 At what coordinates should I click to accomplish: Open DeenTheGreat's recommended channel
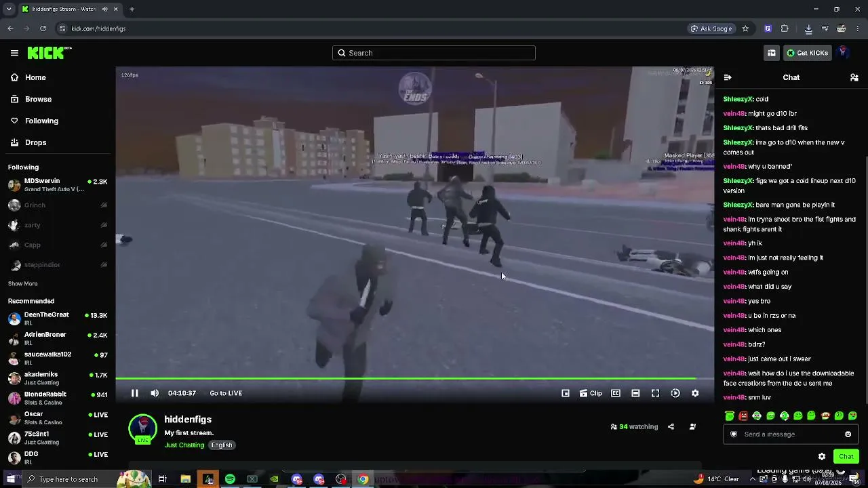(x=58, y=319)
